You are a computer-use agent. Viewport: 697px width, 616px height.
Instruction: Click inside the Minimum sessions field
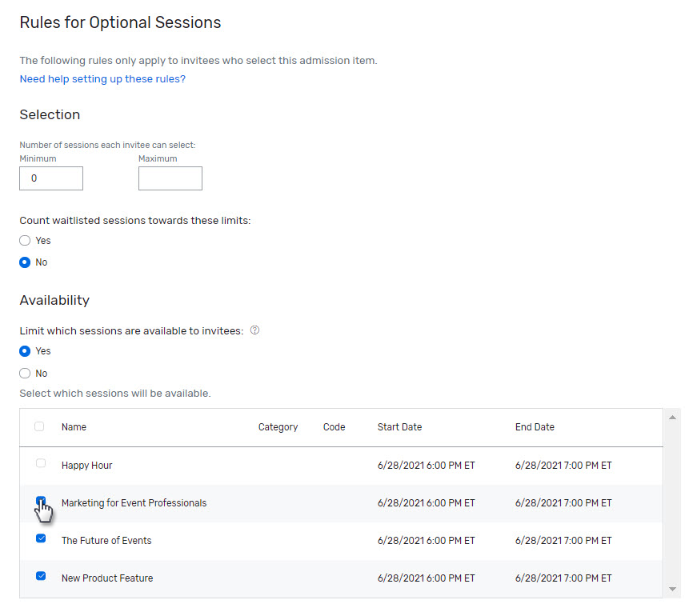coord(50,178)
